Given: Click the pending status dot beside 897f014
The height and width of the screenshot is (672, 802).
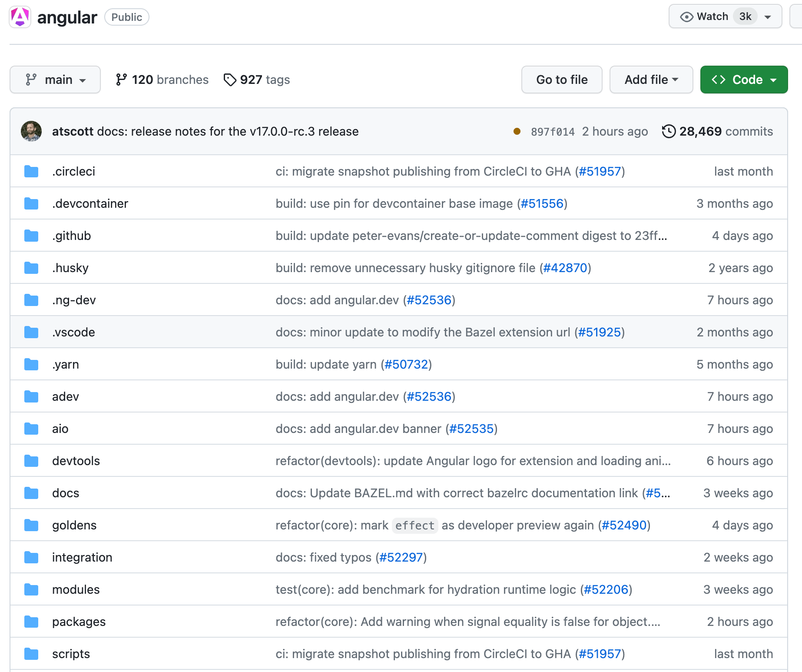Looking at the screenshot, I should pos(517,131).
